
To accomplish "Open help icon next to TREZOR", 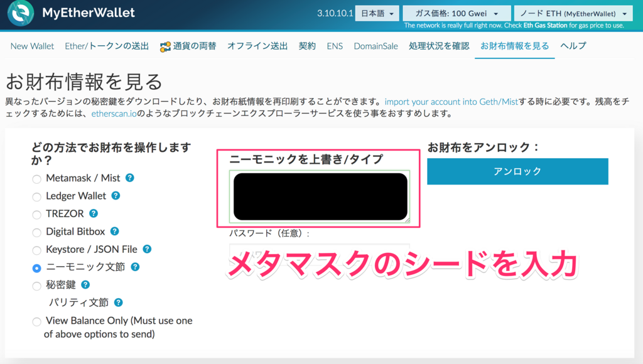I will point(94,213).
